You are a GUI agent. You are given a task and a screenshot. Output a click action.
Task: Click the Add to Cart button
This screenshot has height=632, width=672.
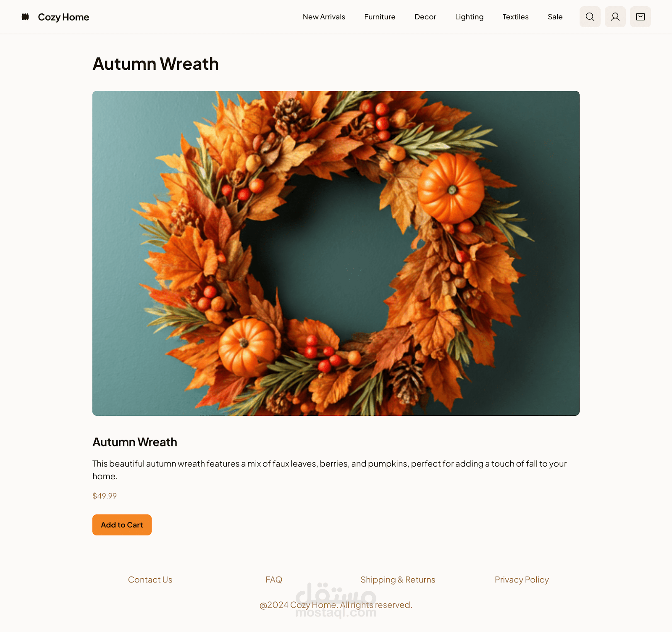[122, 525]
